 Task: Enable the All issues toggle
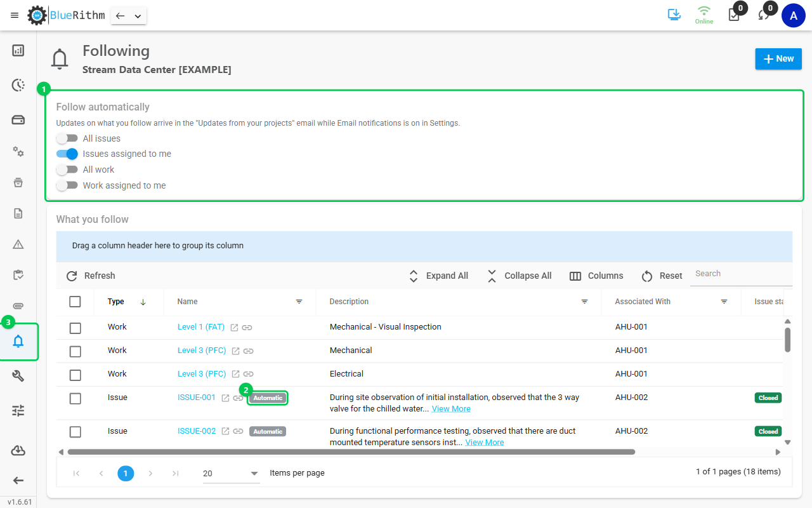click(67, 138)
